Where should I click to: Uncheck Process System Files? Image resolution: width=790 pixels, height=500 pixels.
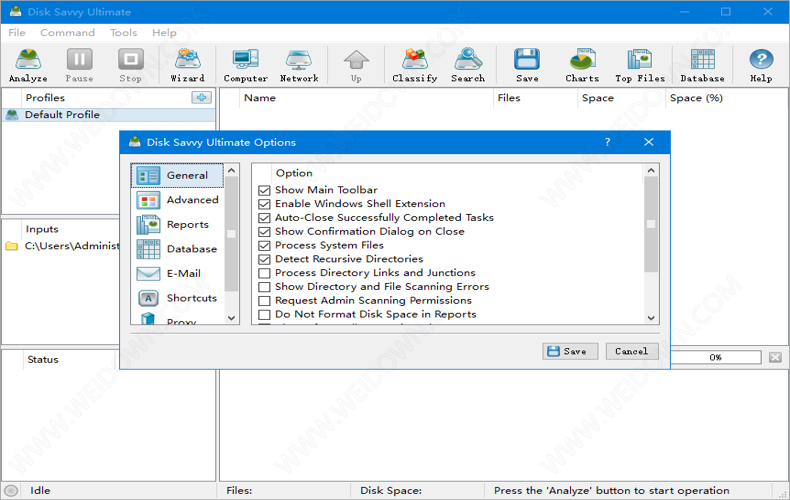[264, 246]
